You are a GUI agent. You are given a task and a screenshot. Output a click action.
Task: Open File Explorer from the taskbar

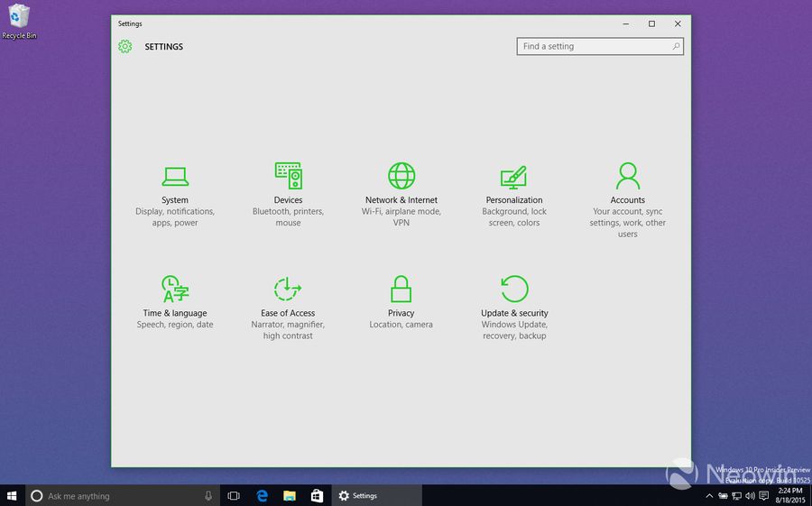(x=290, y=496)
